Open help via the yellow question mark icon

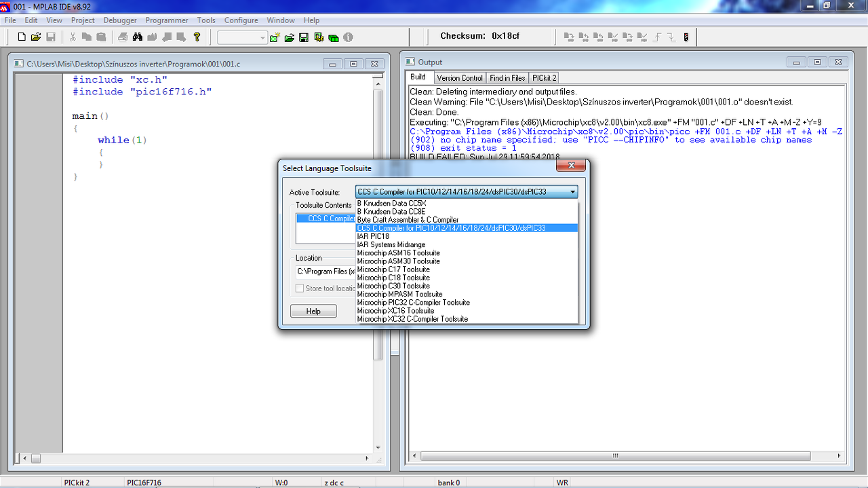click(x=197, y=37)
